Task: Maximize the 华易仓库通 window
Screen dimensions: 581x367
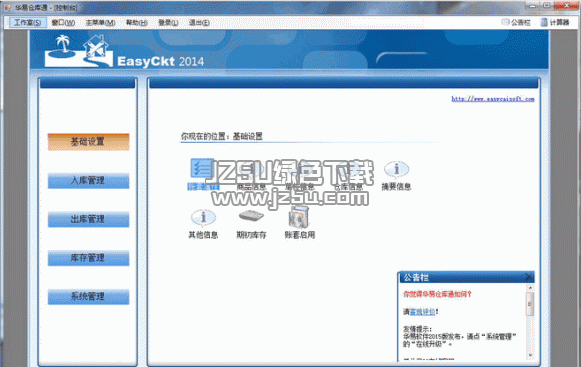Action: (547, 5)
